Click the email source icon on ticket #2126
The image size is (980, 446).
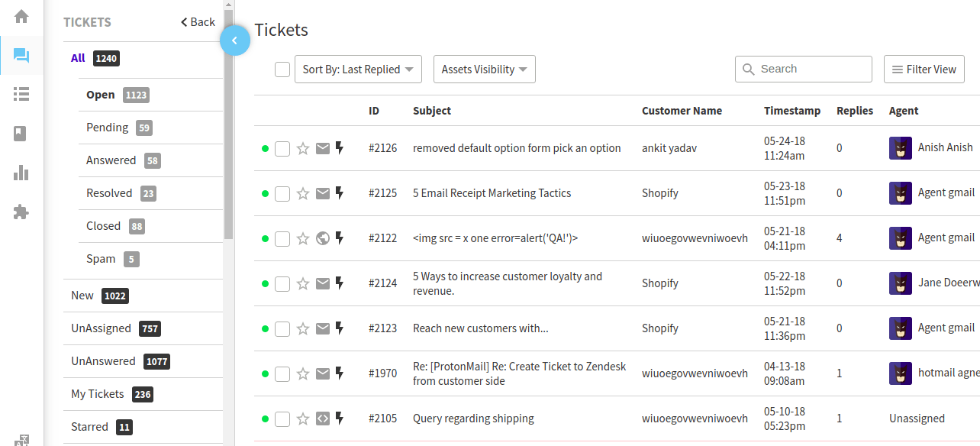point(323,148)
